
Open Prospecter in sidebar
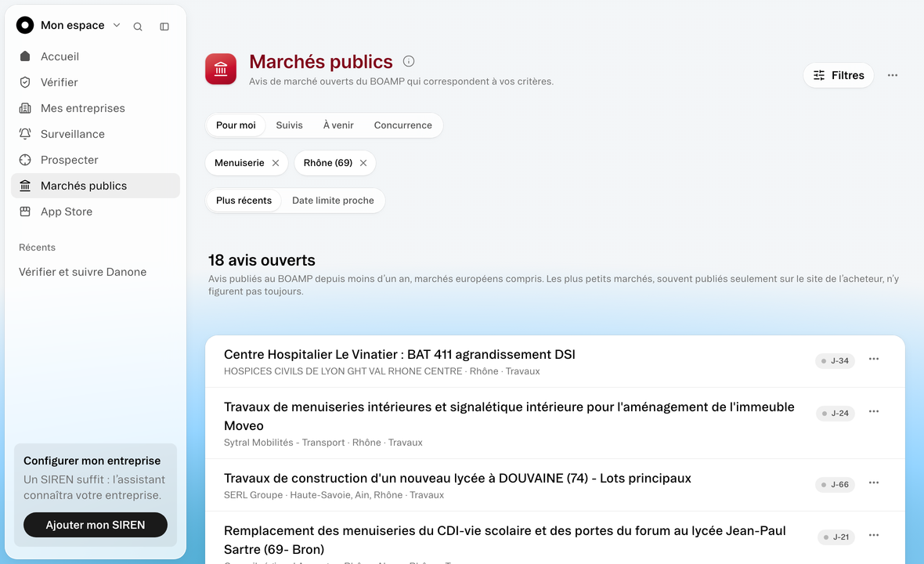96,161
